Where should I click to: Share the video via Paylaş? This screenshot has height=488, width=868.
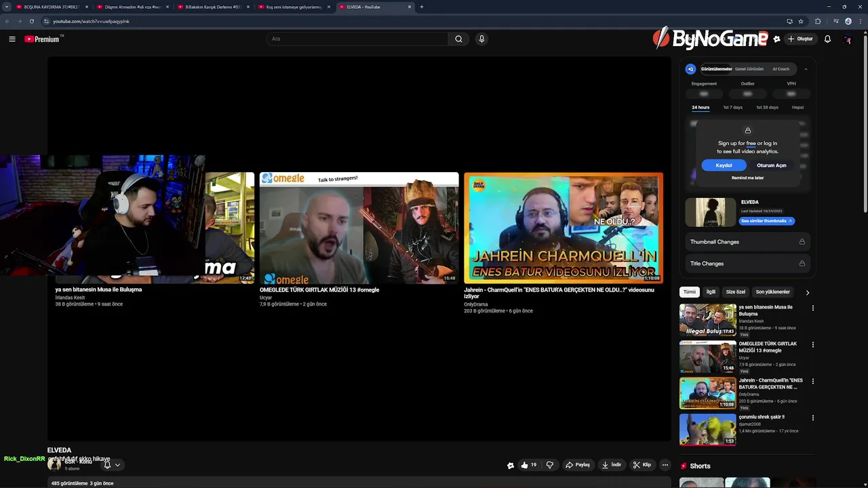point(578,465)
